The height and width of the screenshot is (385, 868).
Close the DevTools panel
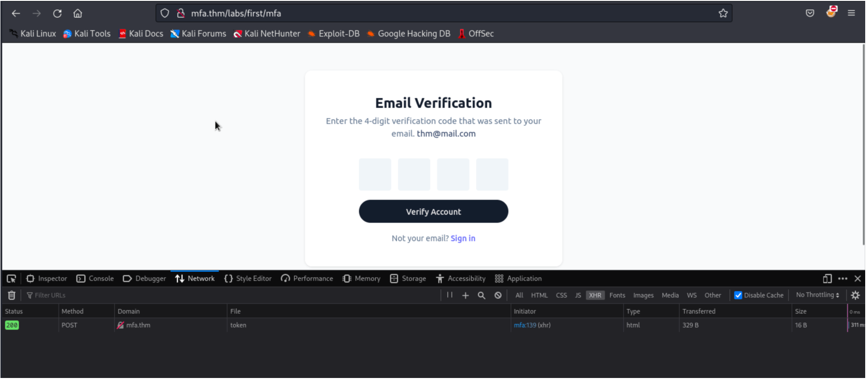click(x=858, y=279)
